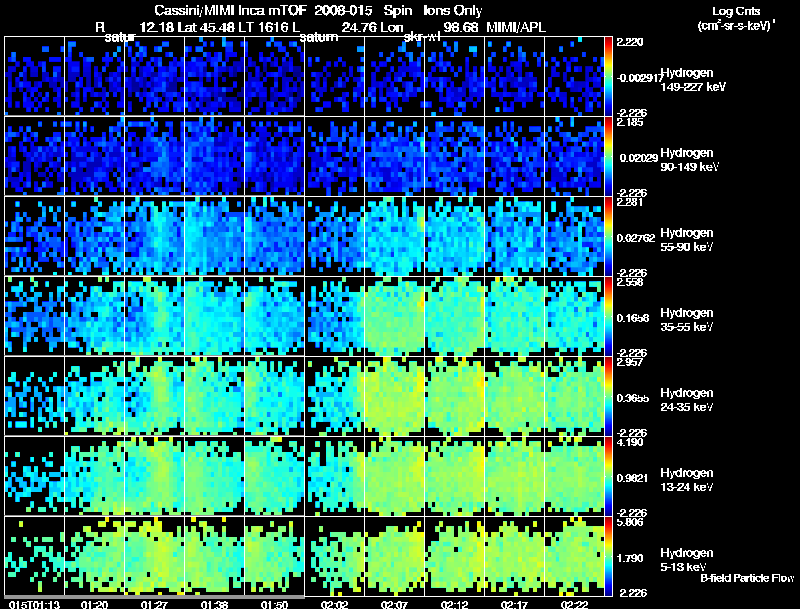The image size is (800, 609).
Task: Click the '01:38' time label
Action: 214,604
